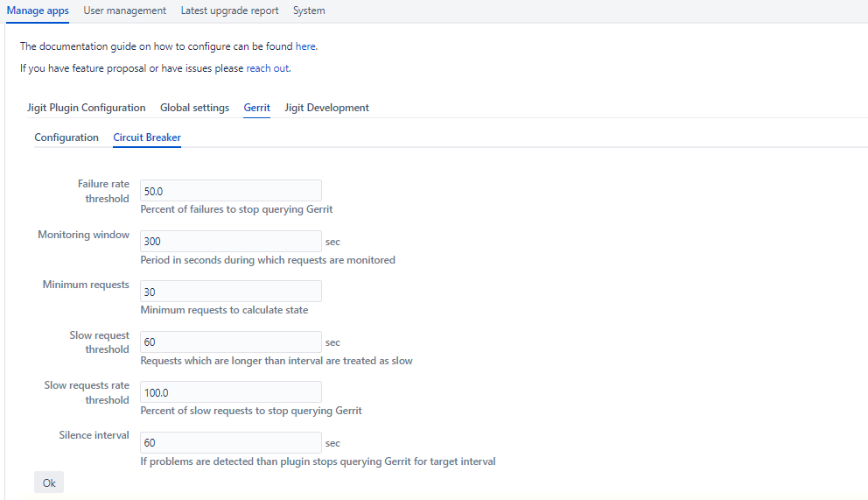This screenshot has height=500, width=868.
Task: Switch to User management tab
Action: 124,11
